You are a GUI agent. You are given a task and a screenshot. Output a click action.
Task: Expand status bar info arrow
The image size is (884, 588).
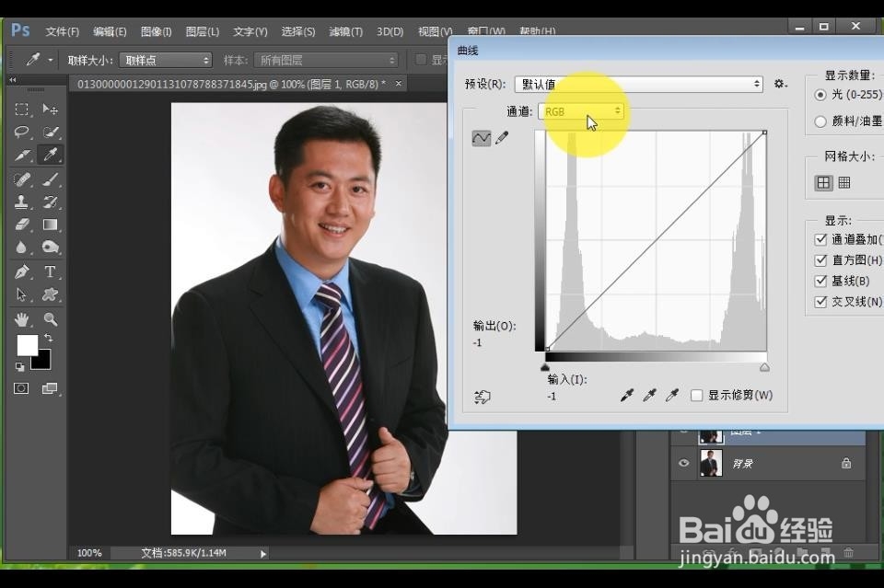point(262,554)
